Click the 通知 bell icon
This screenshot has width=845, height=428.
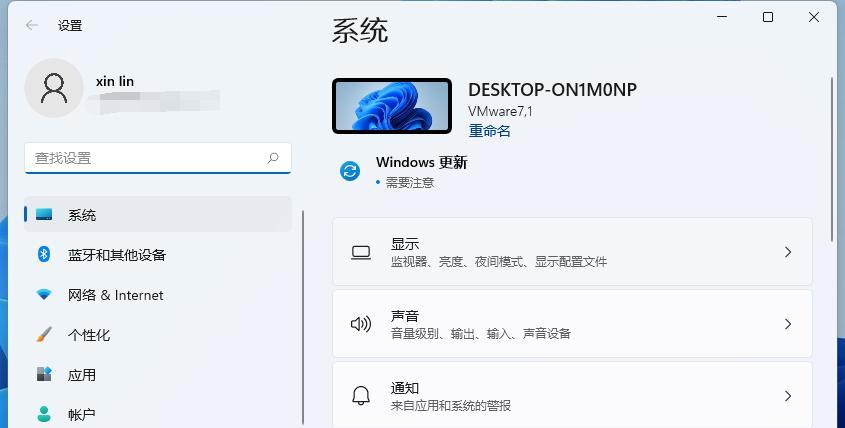click(361, 396)
